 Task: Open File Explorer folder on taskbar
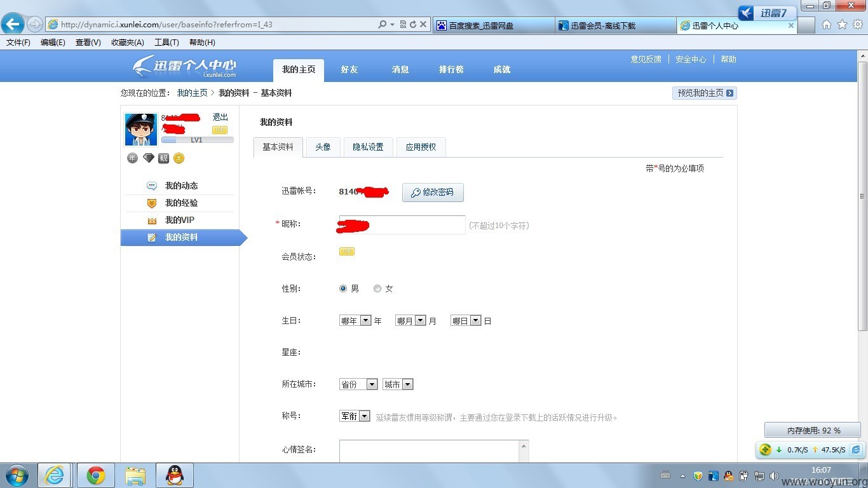[135, 475]
